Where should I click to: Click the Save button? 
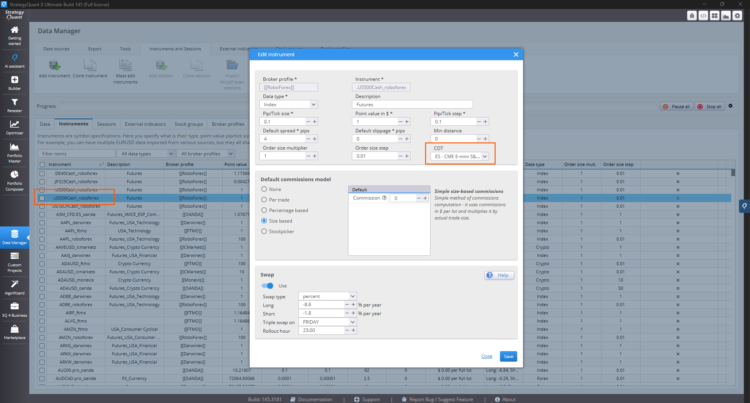coord(508,357)
